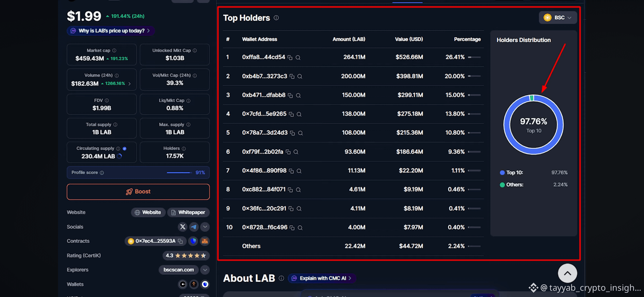This screenshot has width=644, height=297.
Task: Show Profile score info icon
Action: coord(102,173)
